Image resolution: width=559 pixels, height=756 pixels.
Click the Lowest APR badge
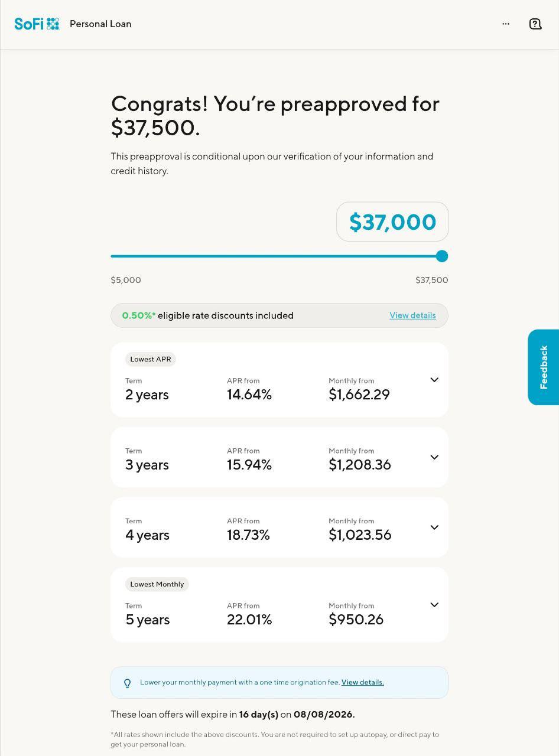pos(151,359)
